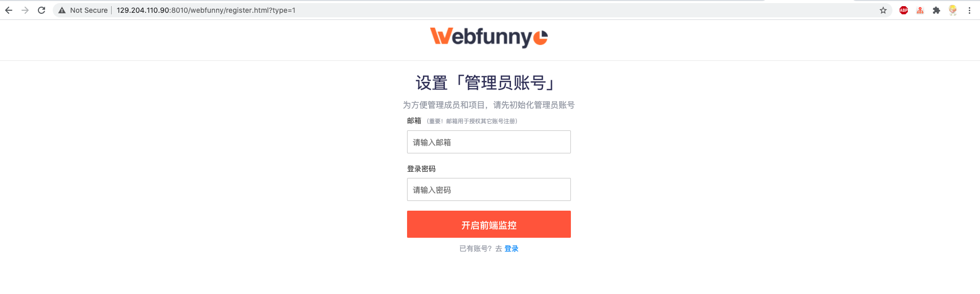Click the Webfunny logo
This screenshot has width=980, height=294.
pyautogui.click(x=489, y=37)
